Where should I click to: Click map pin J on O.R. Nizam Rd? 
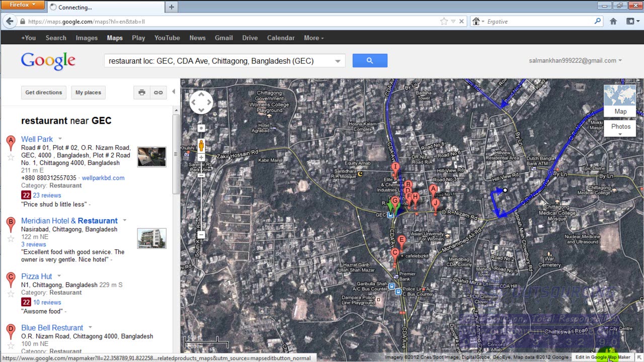coord(436,206)
